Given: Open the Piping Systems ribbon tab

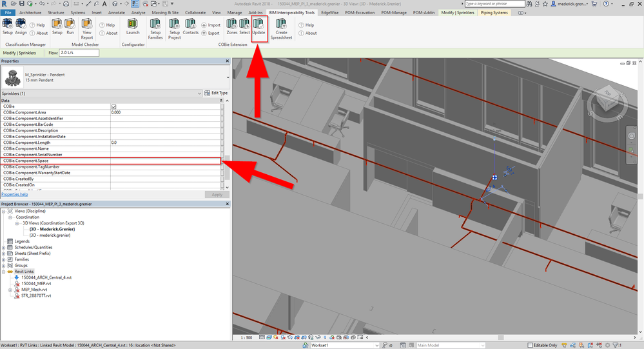Looking at the screenshot, I should click(494, 13).
